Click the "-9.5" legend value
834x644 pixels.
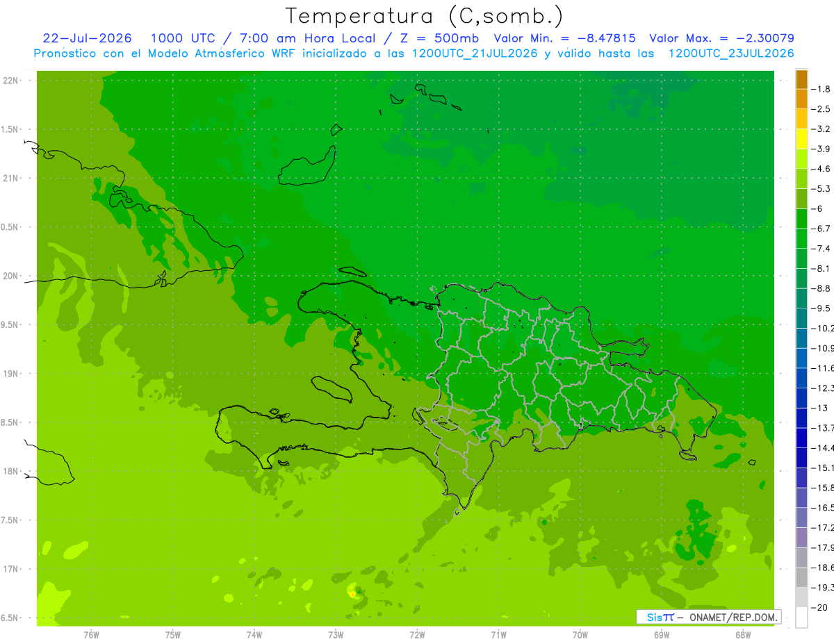click(822, 308)
